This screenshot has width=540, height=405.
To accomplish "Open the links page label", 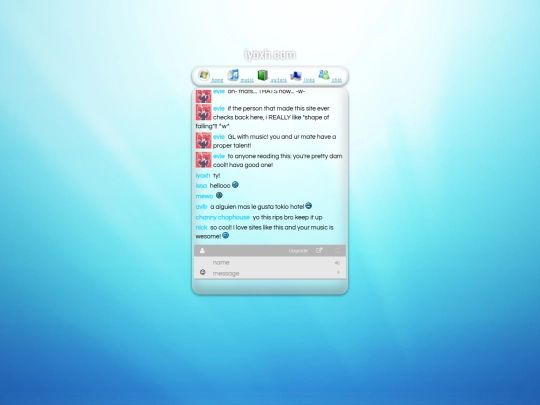I will [309, 80].
